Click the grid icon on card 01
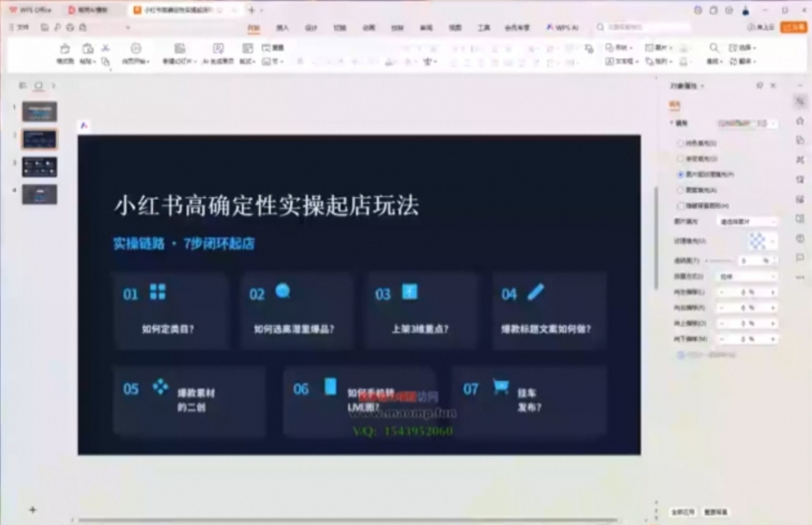The width and height of the screenshot is (812, 525). [x=158, y=292]
